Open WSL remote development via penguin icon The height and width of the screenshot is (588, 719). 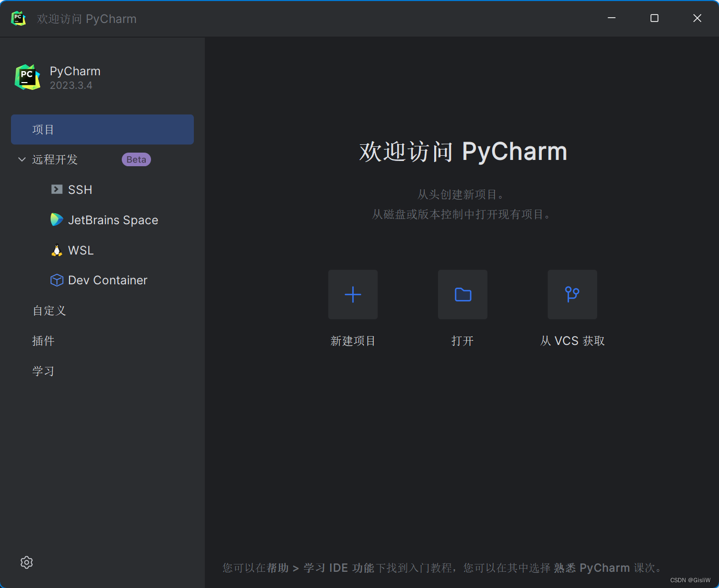[56, 250]
